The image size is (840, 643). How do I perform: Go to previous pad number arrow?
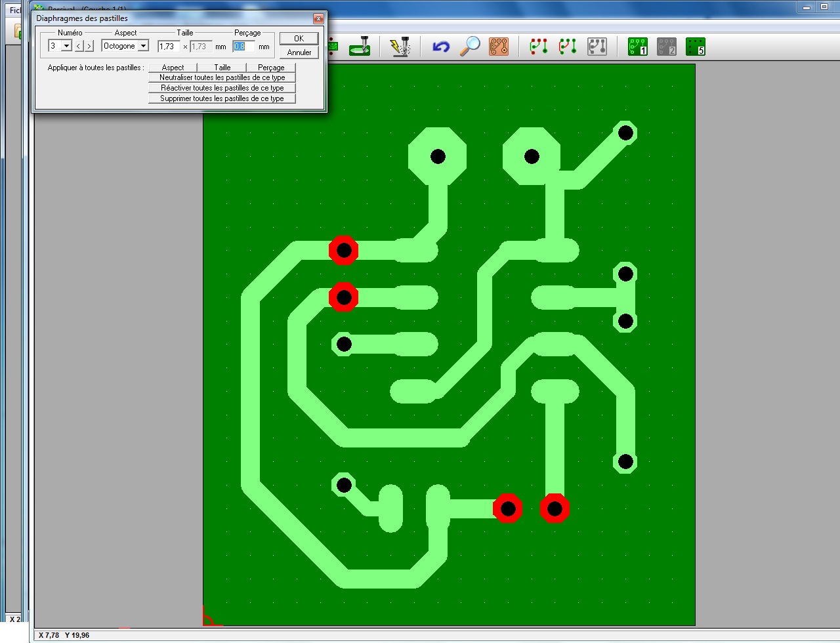pos(79,46)
